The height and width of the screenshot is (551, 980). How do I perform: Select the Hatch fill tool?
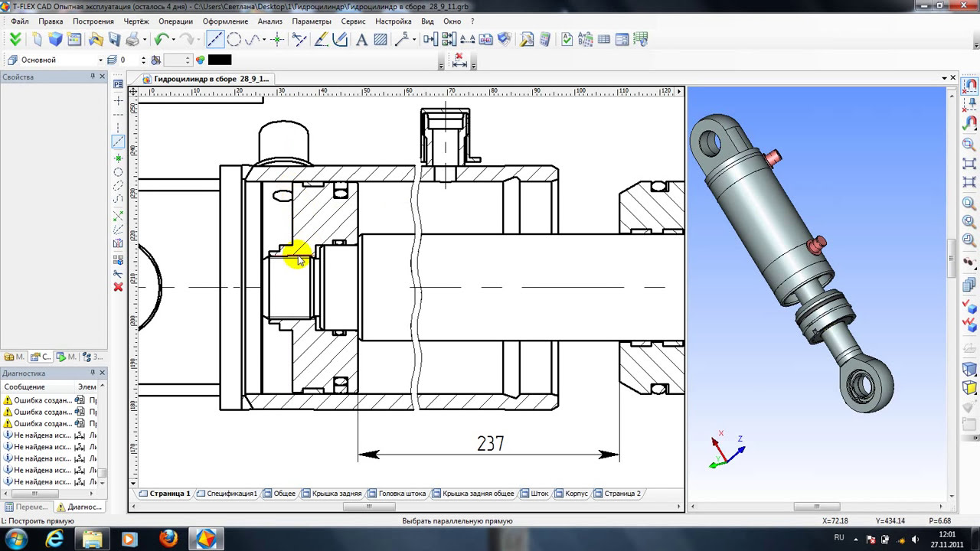[381, 39]
